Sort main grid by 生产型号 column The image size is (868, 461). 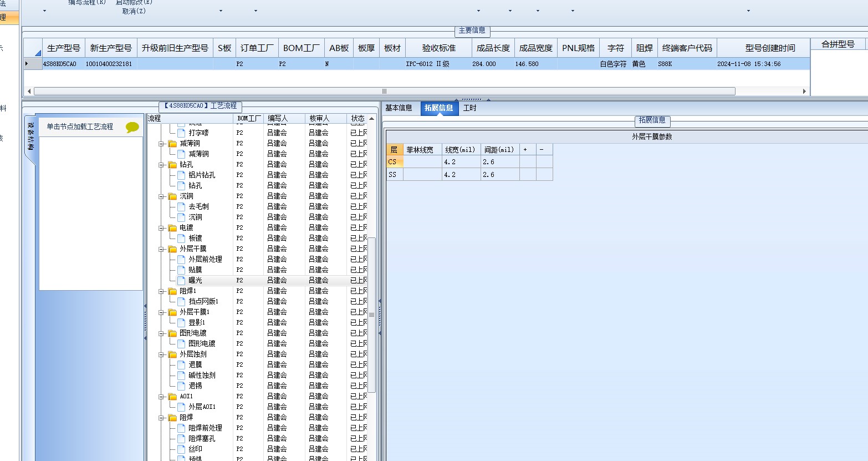pyautogui.click(x=63, y=48)
